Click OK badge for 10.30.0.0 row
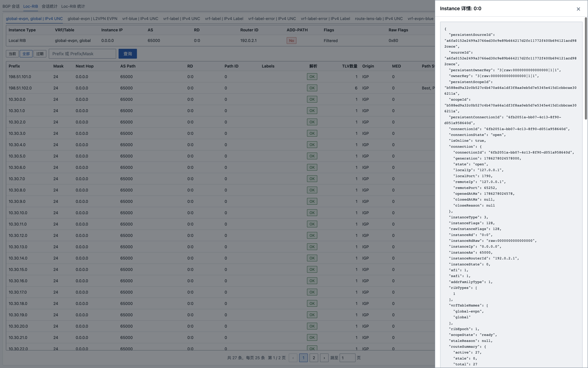This screenshot has width=588, height=368. [x=312, y=99]
